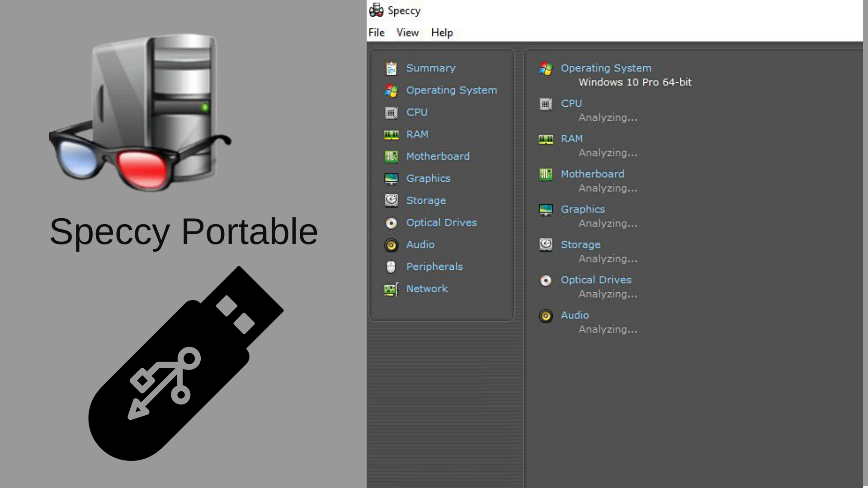The image size is (868, 488).
Task: Select Summary in the sidebar
Action: pos(431,68)
